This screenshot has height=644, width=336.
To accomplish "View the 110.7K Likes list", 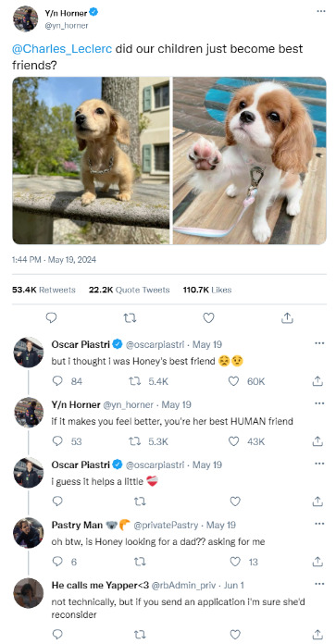I will [207, 290].
